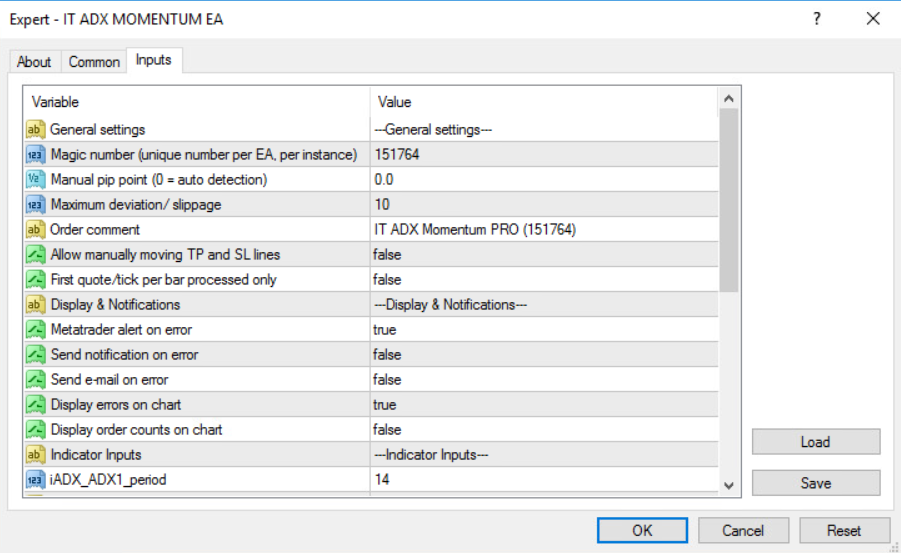
Task: Open the question mark help button
Action: tap(817, 19)
